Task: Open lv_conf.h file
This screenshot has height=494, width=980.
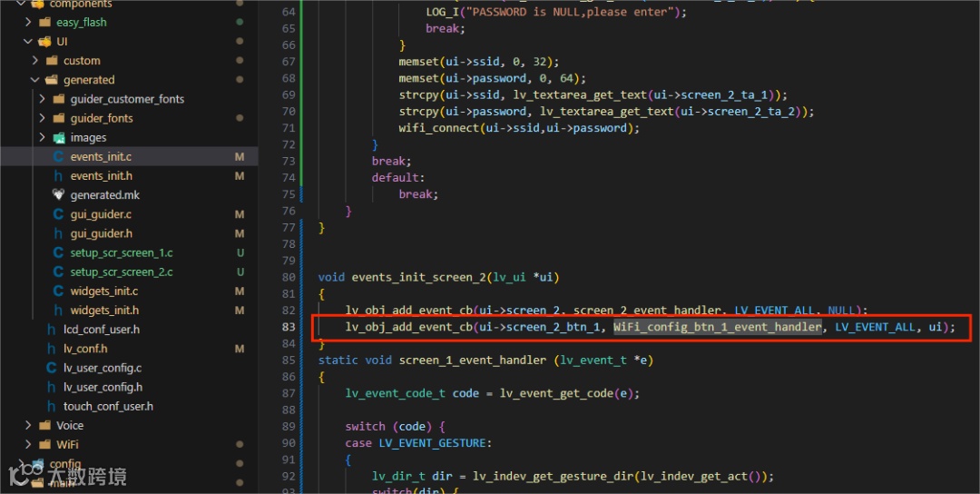Action: coord(85,349)
